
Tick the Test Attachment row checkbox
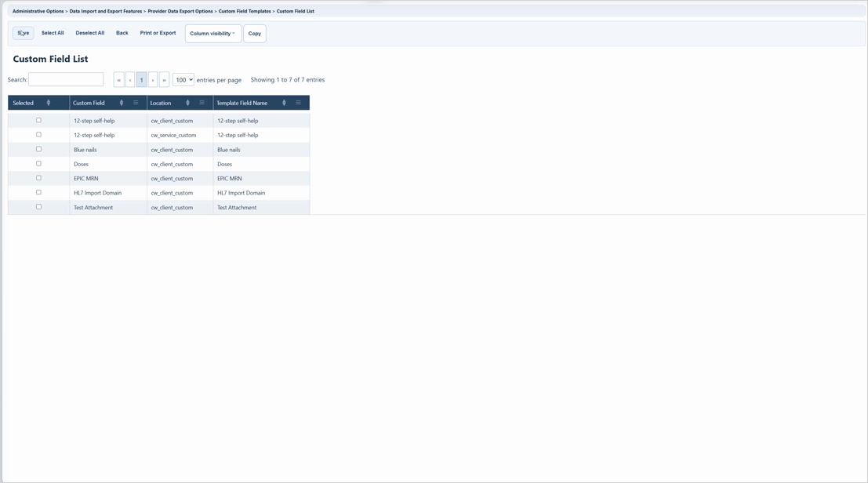point(38,206)
